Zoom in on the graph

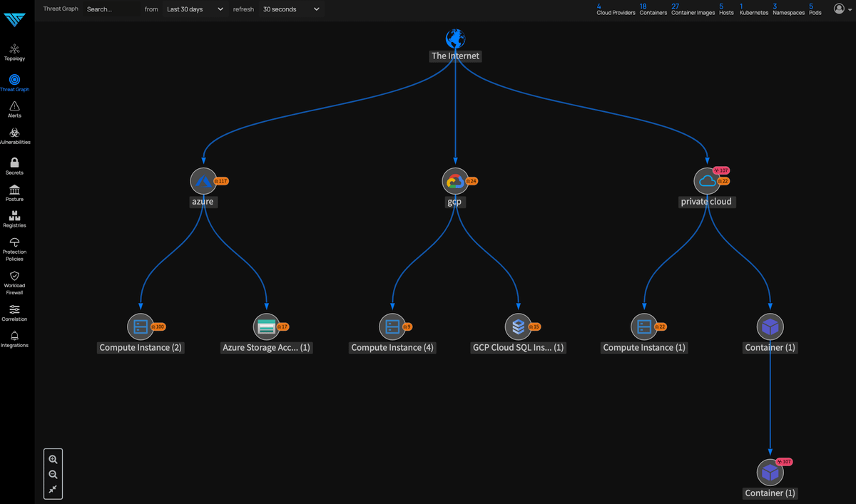(53, 460)
